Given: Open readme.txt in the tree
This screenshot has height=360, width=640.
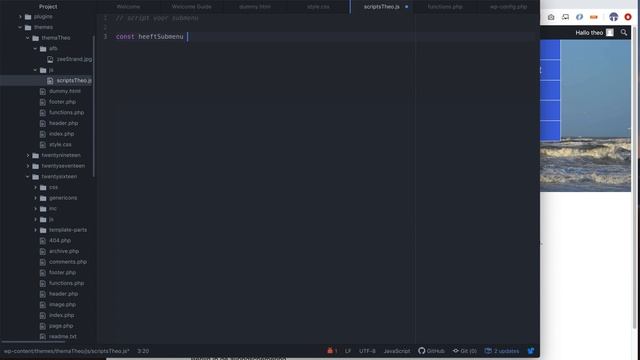Looking at the screenshot, I should coord(62,336).
